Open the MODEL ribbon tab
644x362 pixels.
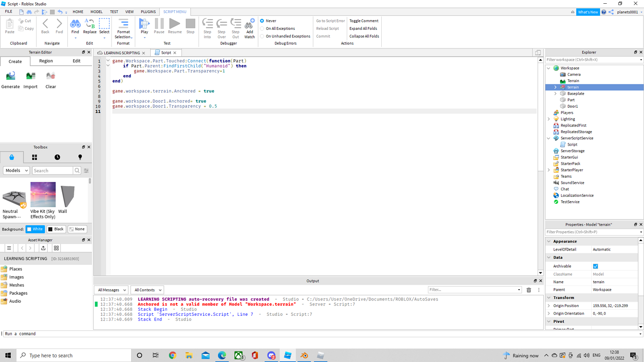96,12
